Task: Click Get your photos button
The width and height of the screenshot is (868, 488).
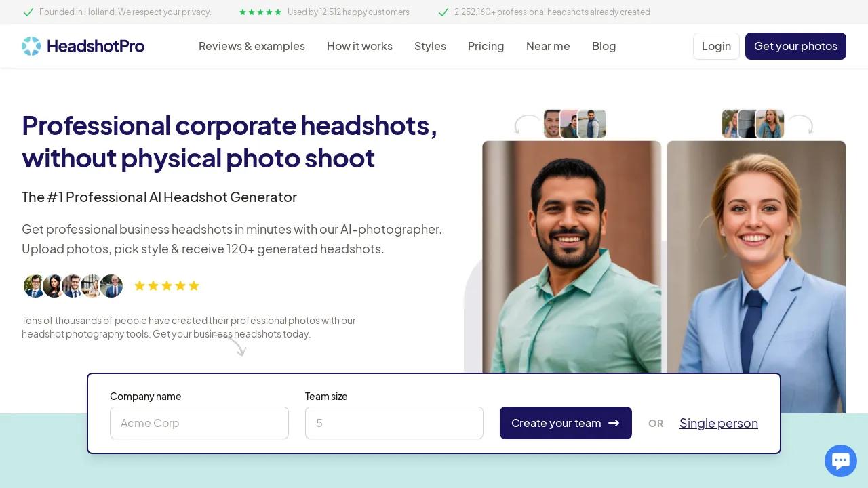Action: tap(795, 46)
